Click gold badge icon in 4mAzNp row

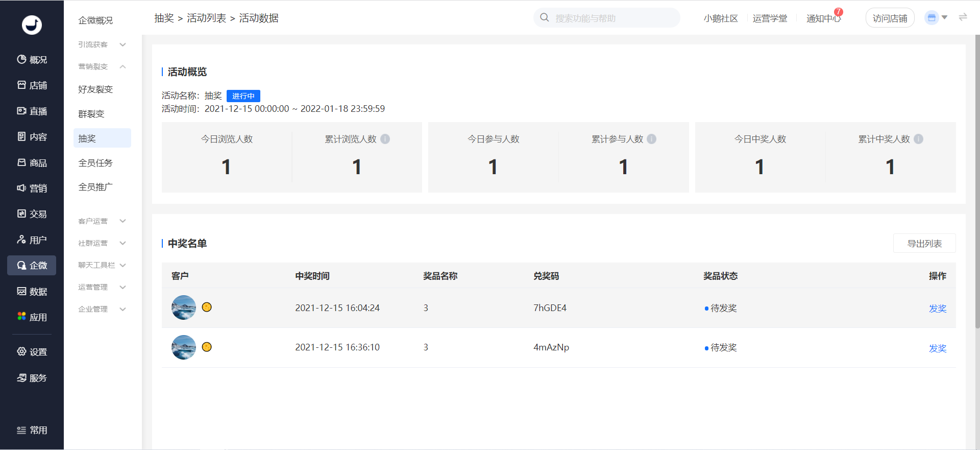tap(207, 347)
